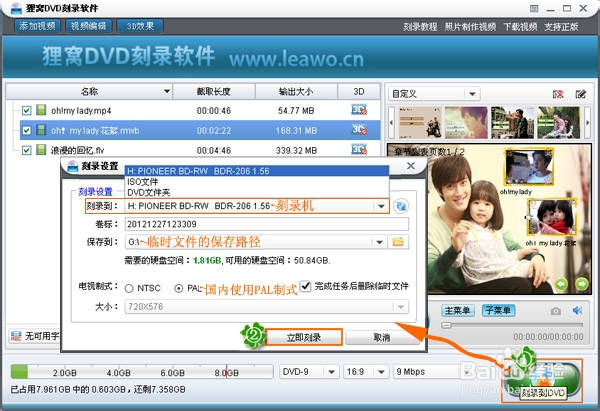Image resolution: width=600 pixels, height=411 pixels.
Task: Open the 自定义 template dropdown
Action: (x=472, y=94)
